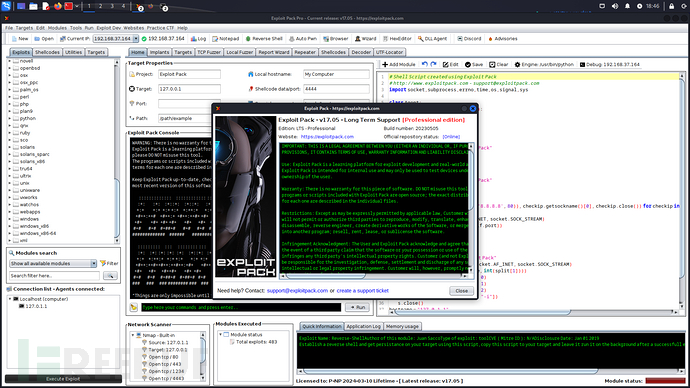Switch to workspace 2 in the top panel
This screenshot has width=690, height=388.
point(100,6)
